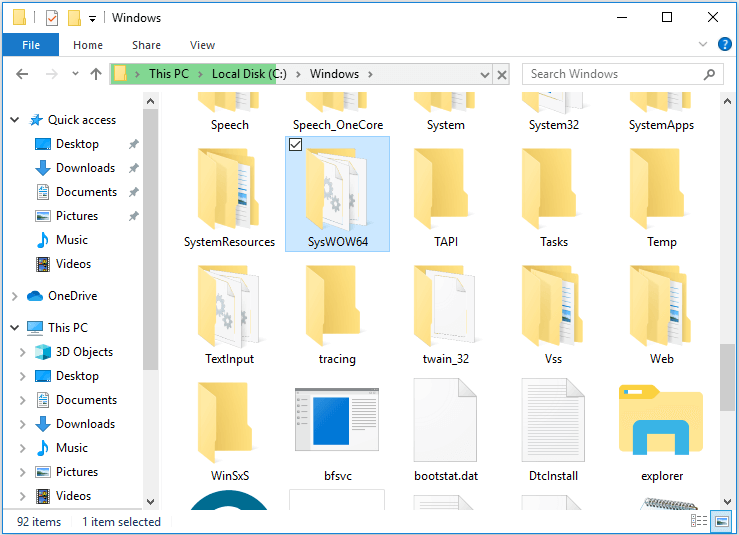This screenshot has height=535, width=739.
Task: Switch to details view layout icon
Action: click(x=698, y=521)
